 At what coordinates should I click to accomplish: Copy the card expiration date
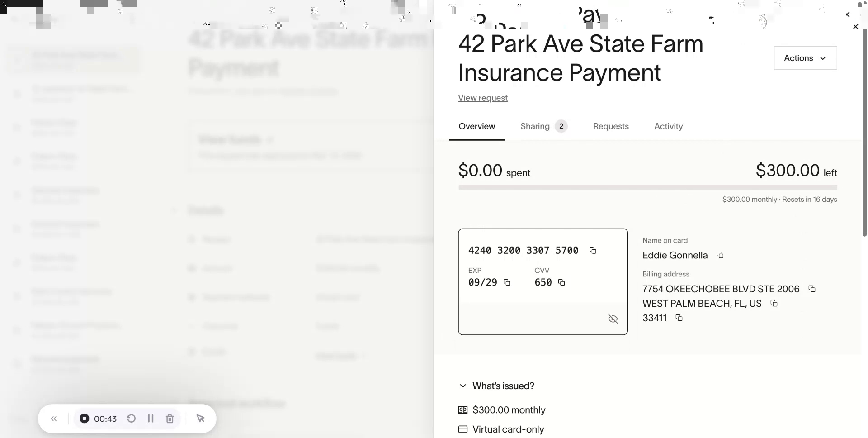(507, 283)
